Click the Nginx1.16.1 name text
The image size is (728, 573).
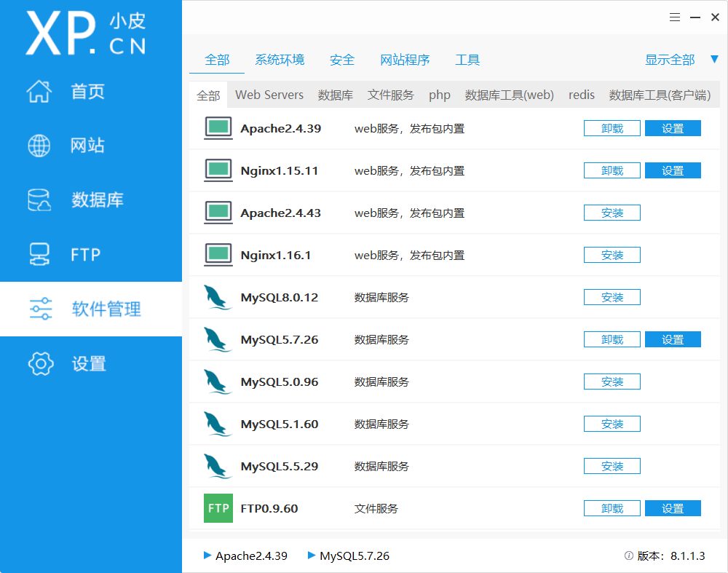[275, 256]
